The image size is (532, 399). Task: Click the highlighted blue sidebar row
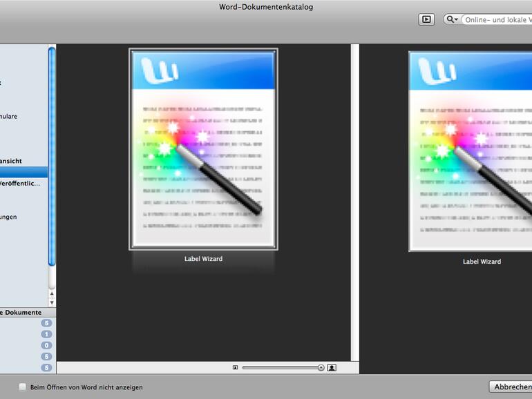pos(23,172)
